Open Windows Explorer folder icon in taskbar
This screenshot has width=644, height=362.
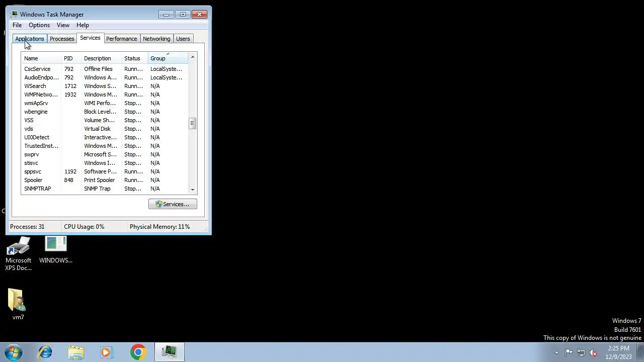(76, 352)
